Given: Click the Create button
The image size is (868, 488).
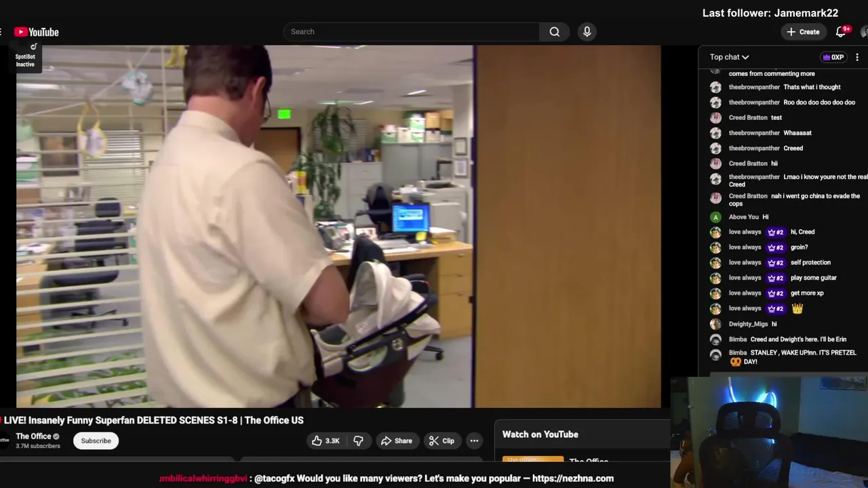Looking at the screenshot, I should click(x=803, y=32).
